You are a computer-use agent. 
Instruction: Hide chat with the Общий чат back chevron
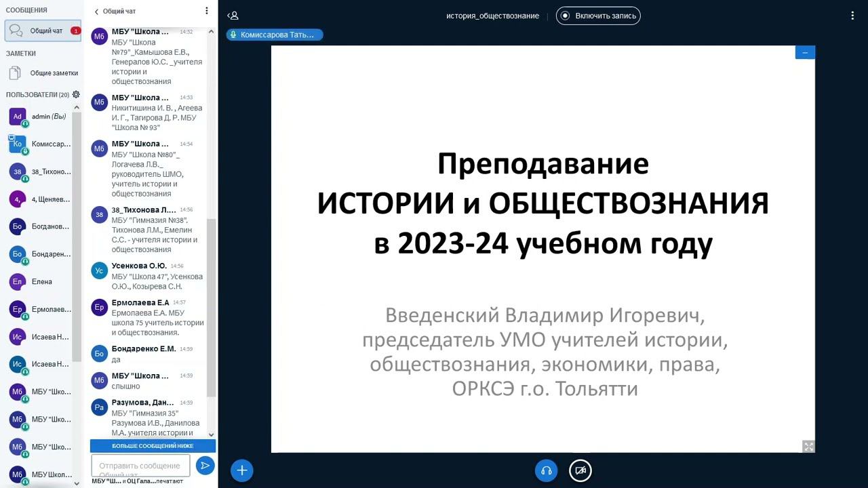tap(96, 12)
